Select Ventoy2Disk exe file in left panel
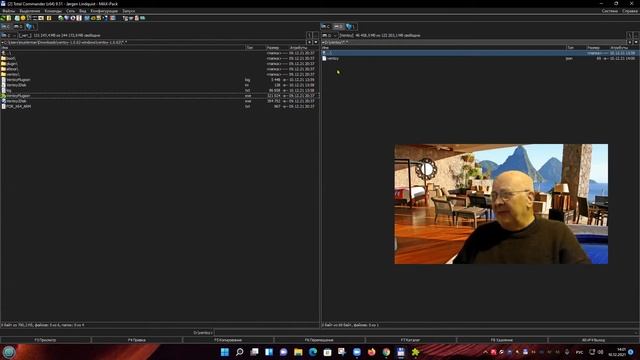This screenshot has height=360, width=640. tap(160, 101)
